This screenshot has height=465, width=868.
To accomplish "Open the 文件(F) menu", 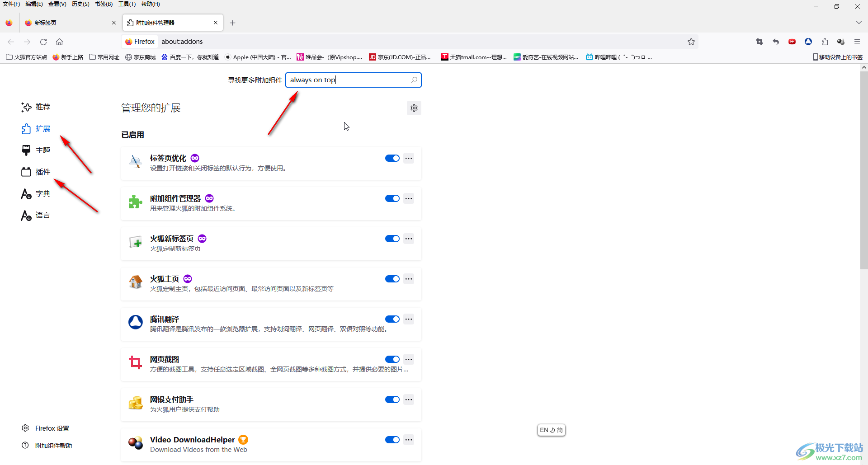I will pyautogui.click(x=11, y=4).
